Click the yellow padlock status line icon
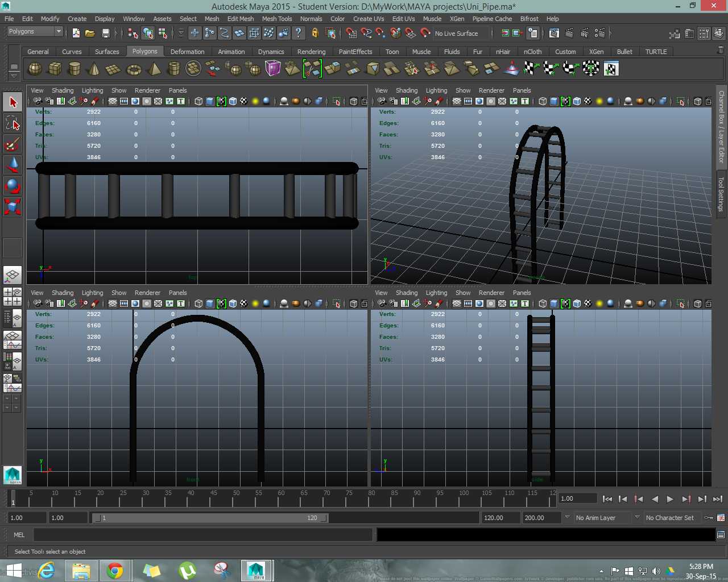 tap(315, 33)
